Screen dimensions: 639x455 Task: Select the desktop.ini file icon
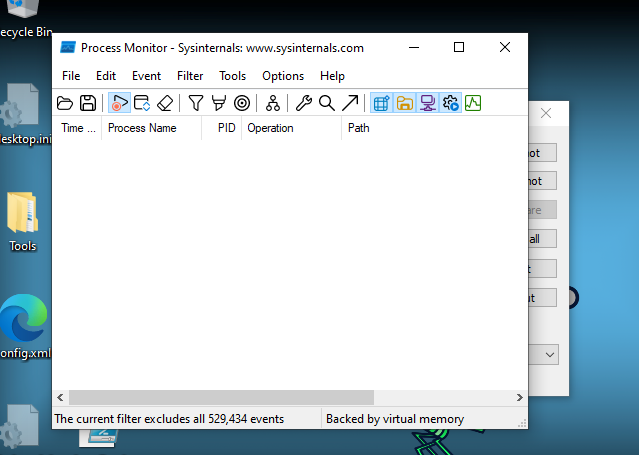(x=24, y=115)
